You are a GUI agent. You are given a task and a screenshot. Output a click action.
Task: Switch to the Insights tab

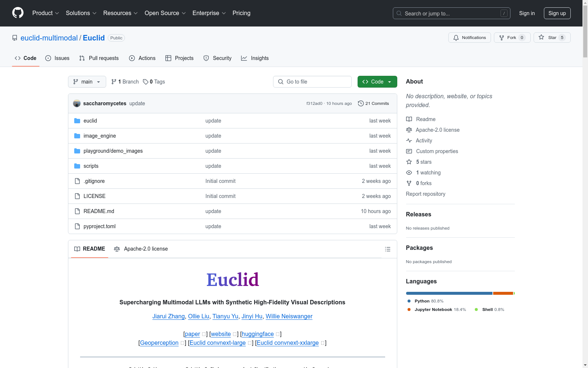(255, 58)
